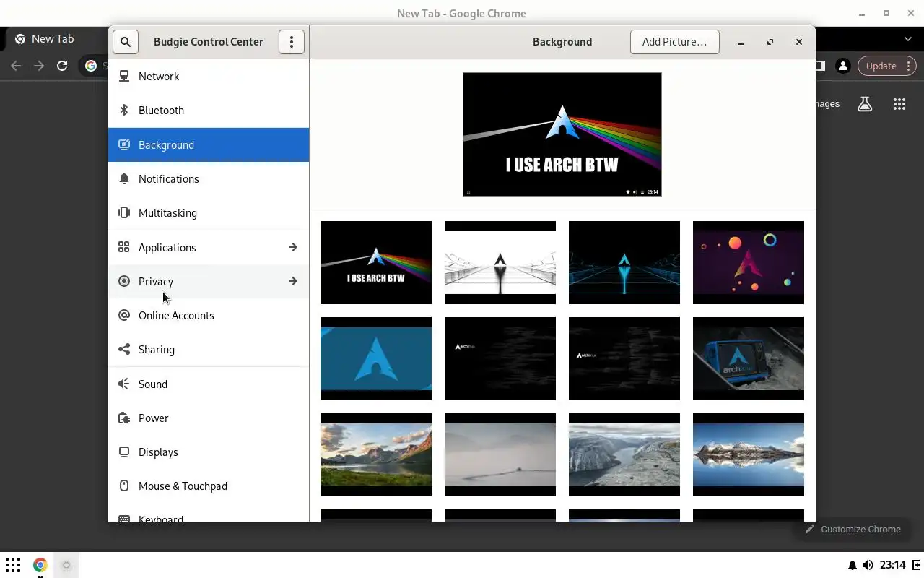This screenshot has width=924, height=578.
Task: Open search in Budgie Control Center
Action: tap(126, 42)
